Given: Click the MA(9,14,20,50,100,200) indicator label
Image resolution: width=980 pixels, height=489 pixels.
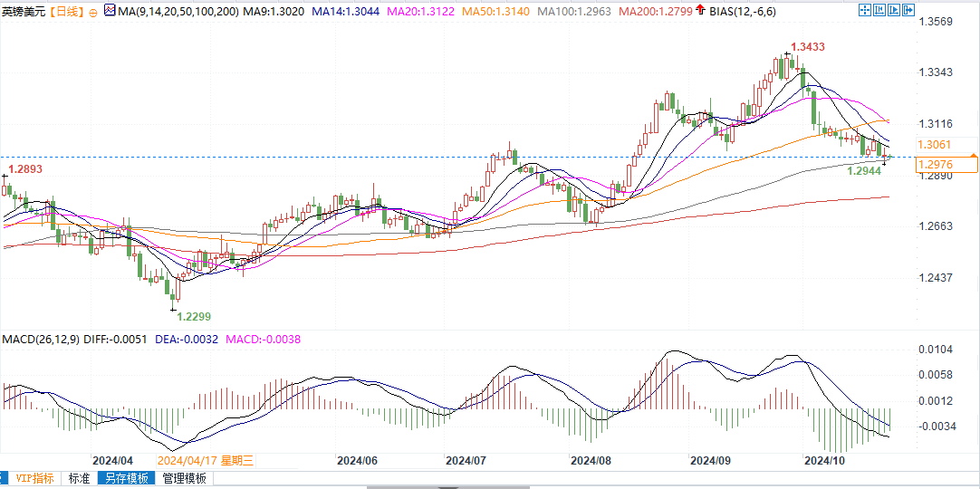Looking at the screenshot, I should pyautogui.click(x=178, y=11).
